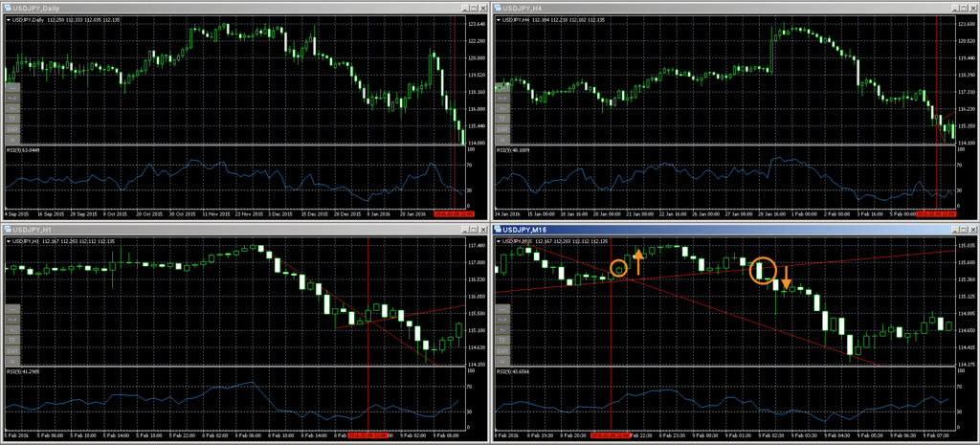Click the pair button in the H1 chart
Image resolution: width=980 pixels, height=445 pixels.
pyautogui.click(x=12, y=350)
